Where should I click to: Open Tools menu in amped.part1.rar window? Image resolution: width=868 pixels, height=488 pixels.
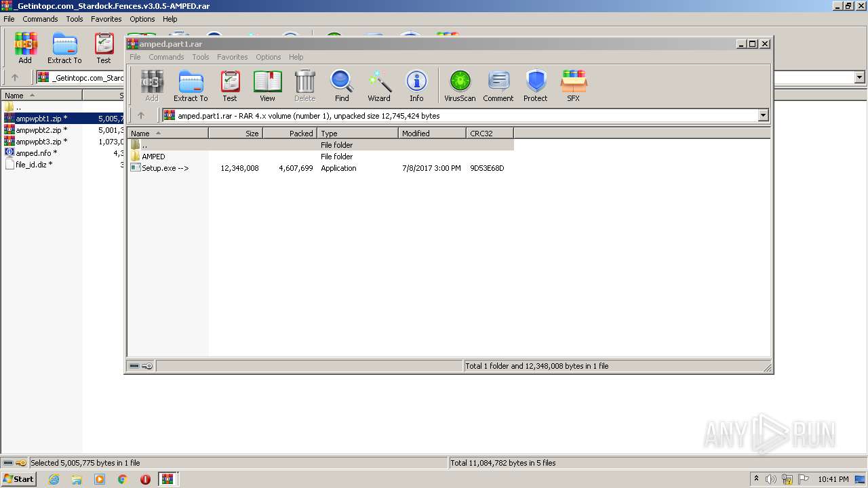tap(201, 57)
